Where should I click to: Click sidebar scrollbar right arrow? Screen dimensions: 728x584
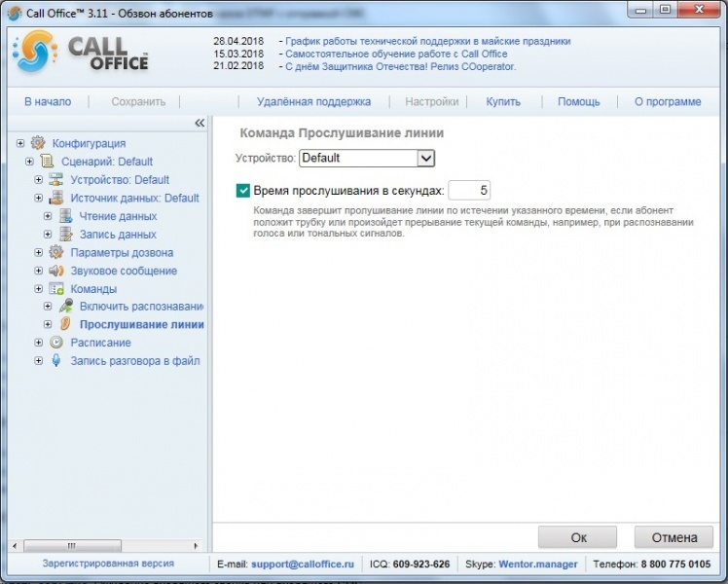tap(196, 545)
